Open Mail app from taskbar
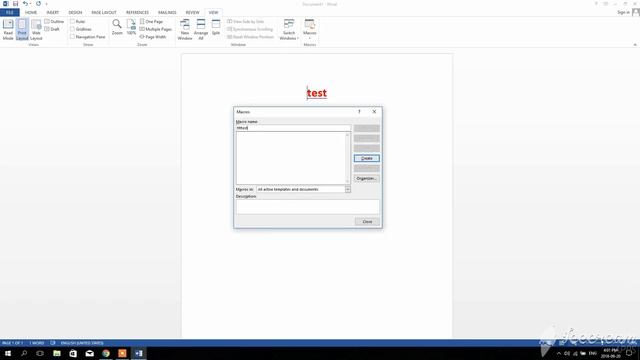The image size is (640, 360). tap(89, 353)
